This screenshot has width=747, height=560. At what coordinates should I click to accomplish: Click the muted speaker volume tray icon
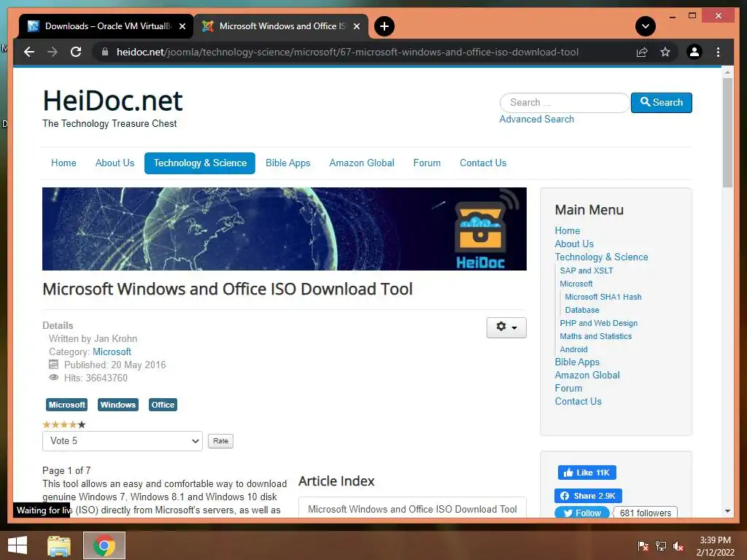678,545
